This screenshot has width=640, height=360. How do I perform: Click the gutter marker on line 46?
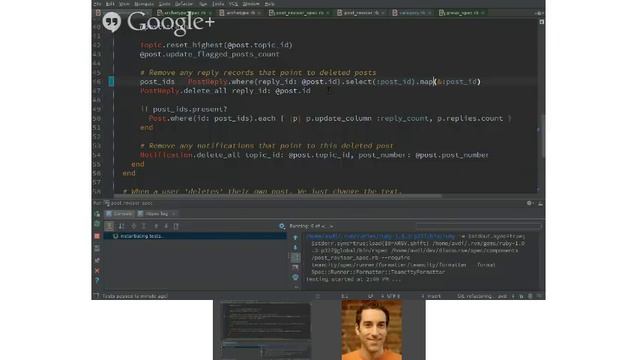pyautogui.click(x=111, y=82)
